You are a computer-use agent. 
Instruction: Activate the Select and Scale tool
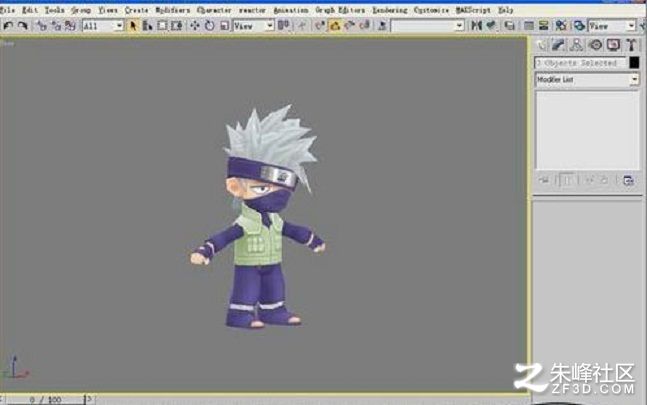pos(224,26)
